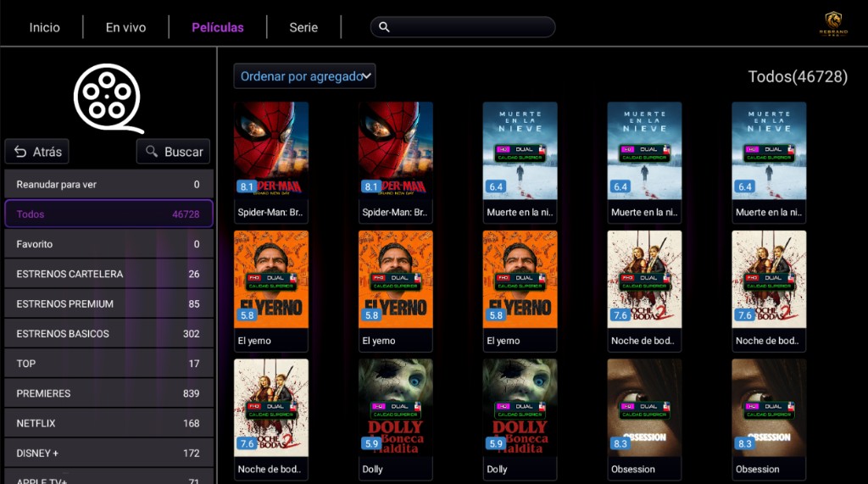Click the back arrow icon beside Atrás
This screenshot has width=868, height=484.
[20, 152]
